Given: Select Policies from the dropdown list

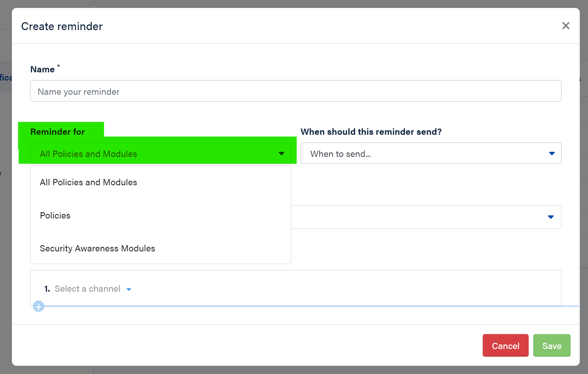Looking at the screenshot, I should pyautogui.click(x=55, y=215).
